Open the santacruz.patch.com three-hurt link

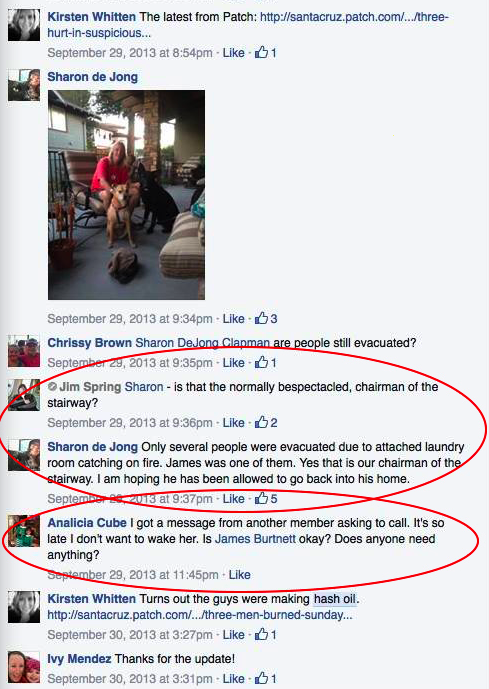(x=248, y=25)
